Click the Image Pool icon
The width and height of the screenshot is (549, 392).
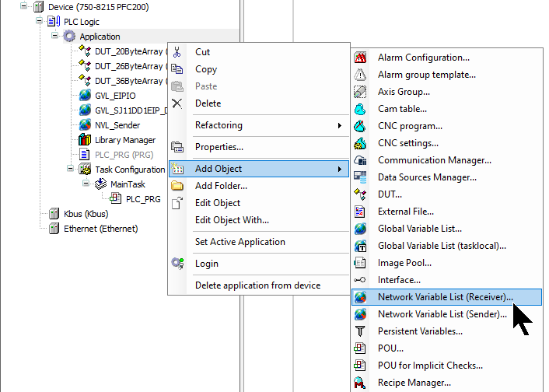point(360,263)
